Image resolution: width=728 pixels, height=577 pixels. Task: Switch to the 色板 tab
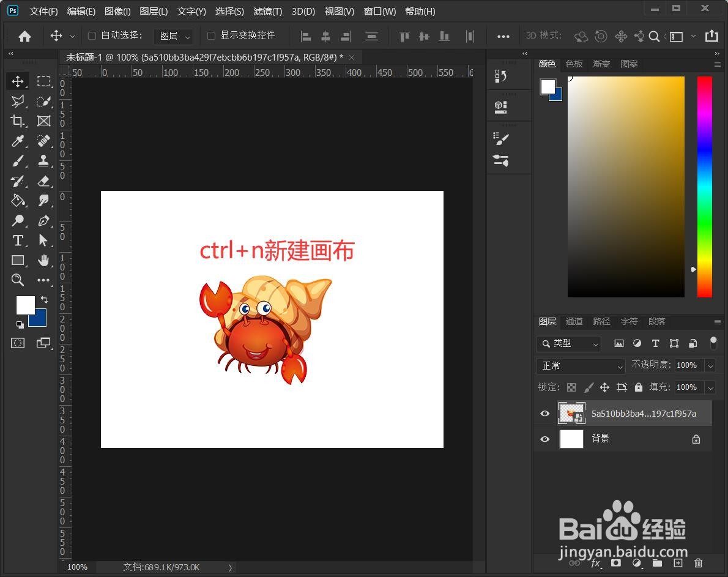point(574,64)
